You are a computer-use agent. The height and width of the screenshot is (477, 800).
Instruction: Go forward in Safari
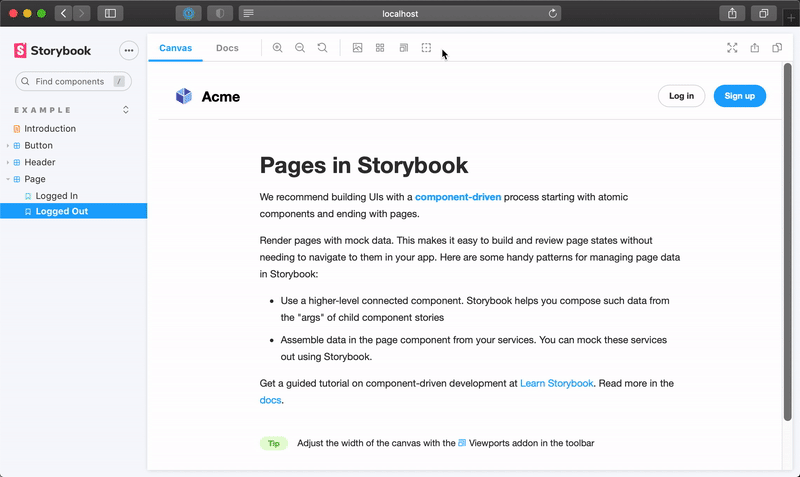point(81,14)
